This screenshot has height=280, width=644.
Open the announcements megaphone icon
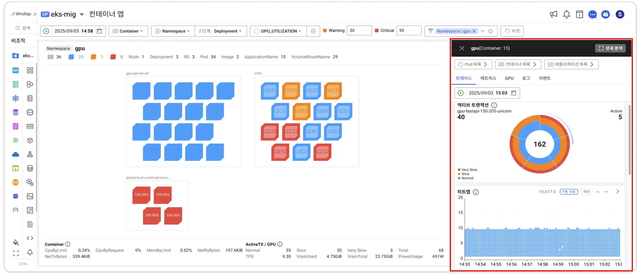click(554, 14)
